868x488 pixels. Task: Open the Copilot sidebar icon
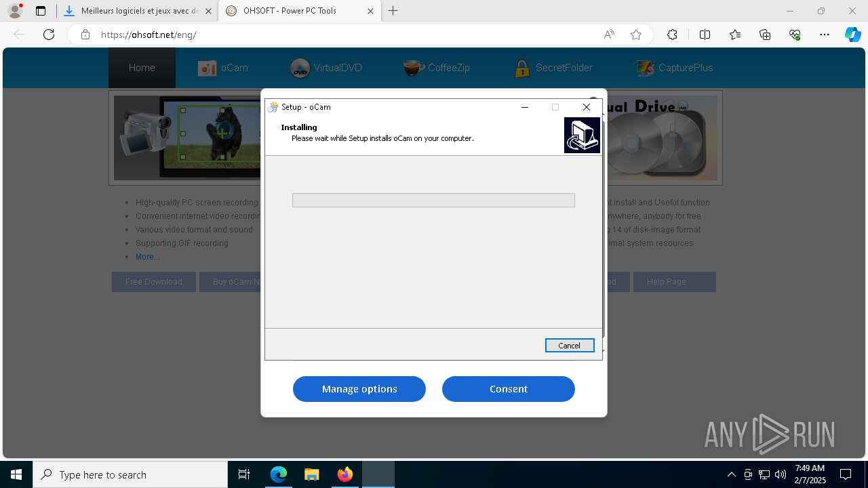[x=852, y=35]
